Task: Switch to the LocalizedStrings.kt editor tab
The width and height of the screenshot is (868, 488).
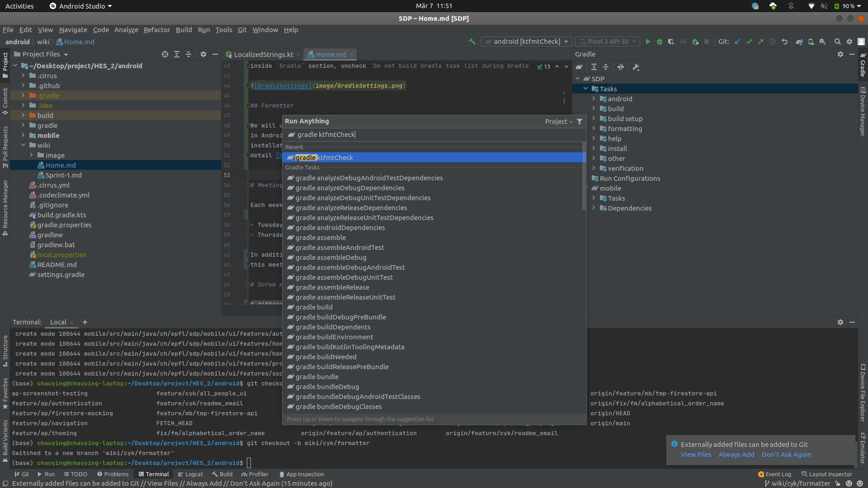Action: [263, 54]
